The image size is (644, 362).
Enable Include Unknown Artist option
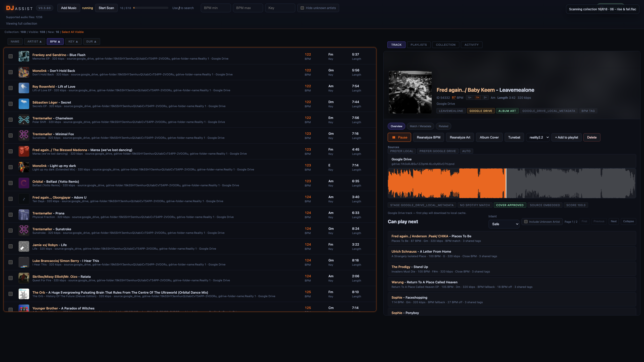[526, 222]
